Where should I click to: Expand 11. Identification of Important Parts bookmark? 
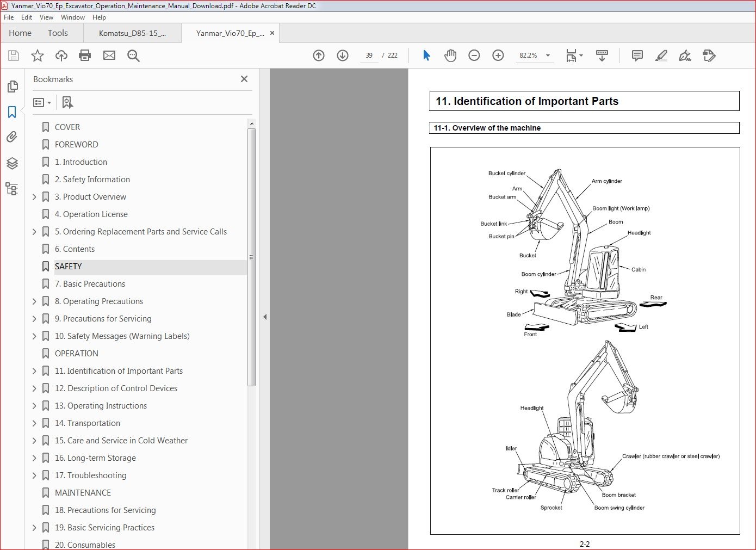coord(34,371)
